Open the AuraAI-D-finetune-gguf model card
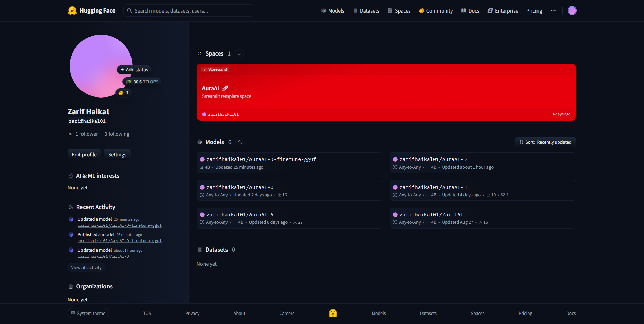The height and width of the screenshot is (324, 644). pyautogui.click(x=290, y=163)
